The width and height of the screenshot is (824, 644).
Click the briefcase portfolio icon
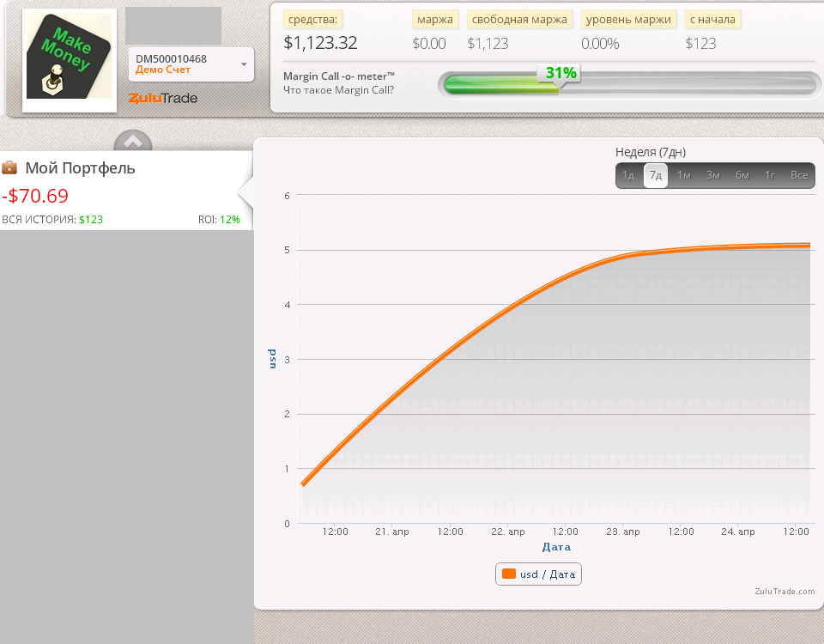click(x=9, y=167)
